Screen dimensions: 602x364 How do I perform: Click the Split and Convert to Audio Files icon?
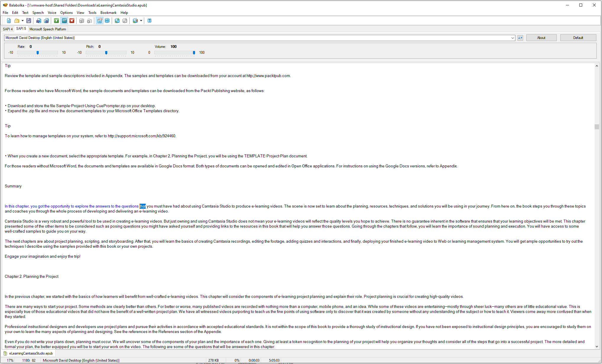[x=46, y=21]
